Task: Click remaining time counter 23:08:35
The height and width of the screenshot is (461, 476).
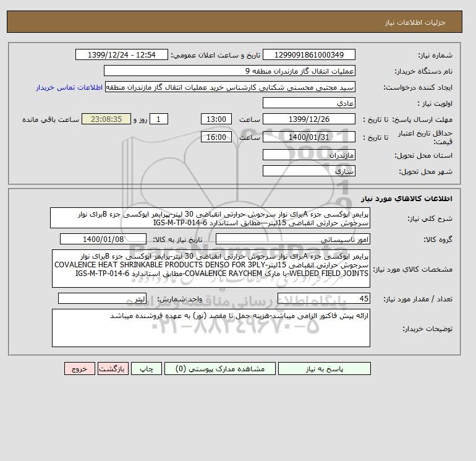Action: click(x=106, y=119)
